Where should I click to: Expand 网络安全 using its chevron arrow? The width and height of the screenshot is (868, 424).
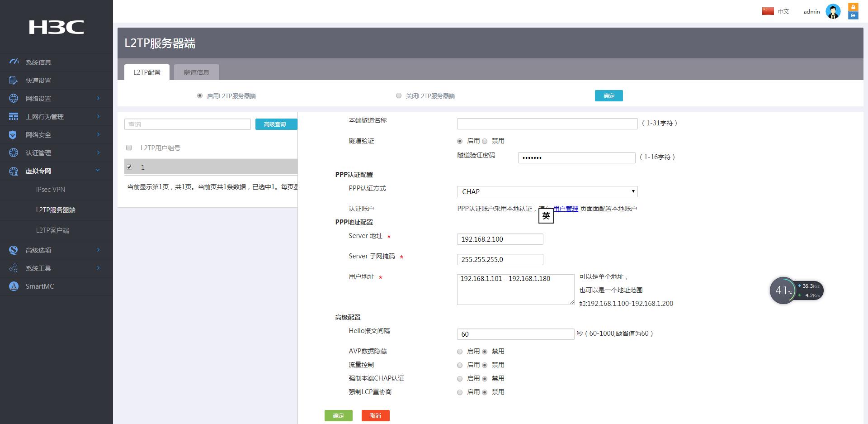coord(98,134)
